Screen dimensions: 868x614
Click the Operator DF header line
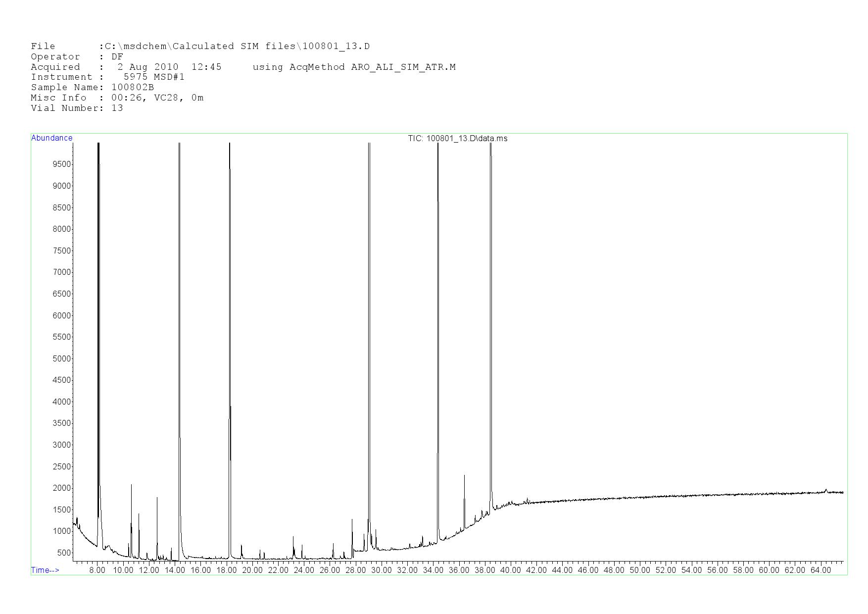(x=77, y=56)
